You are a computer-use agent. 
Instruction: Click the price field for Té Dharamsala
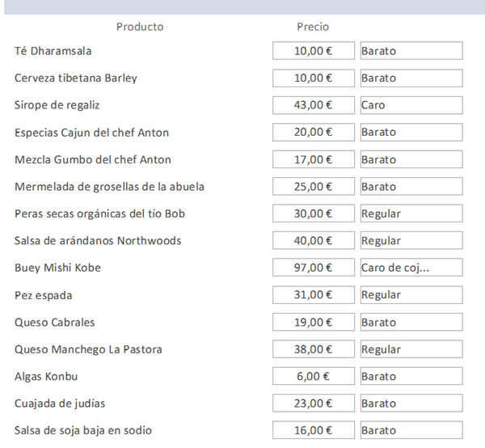314,51
